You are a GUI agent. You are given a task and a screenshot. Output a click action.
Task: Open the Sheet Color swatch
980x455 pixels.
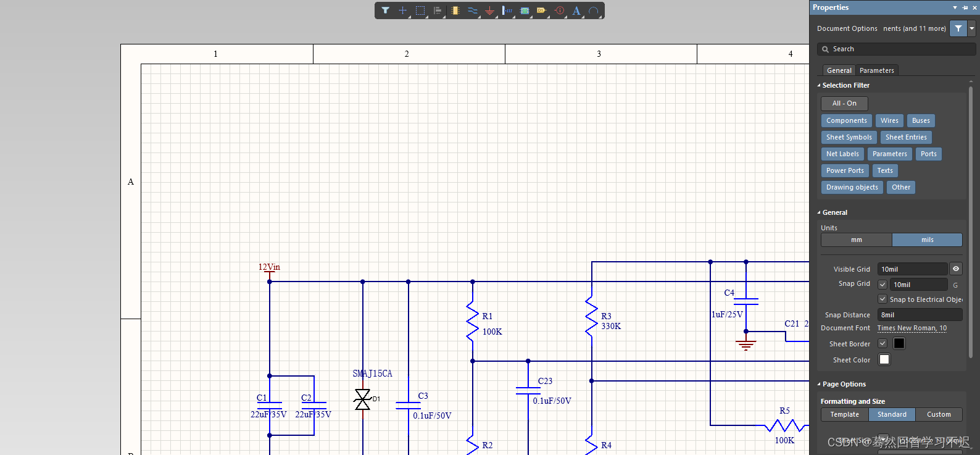[884, 359]
